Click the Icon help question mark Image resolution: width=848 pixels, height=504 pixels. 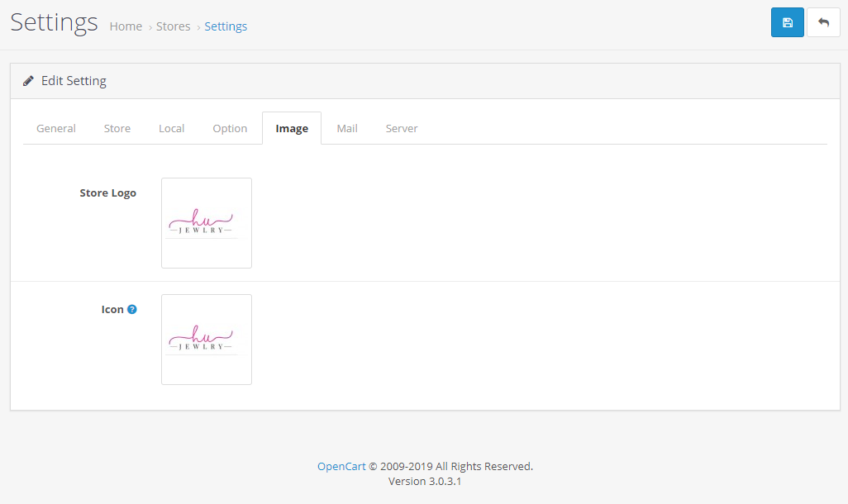coord(132,309)
